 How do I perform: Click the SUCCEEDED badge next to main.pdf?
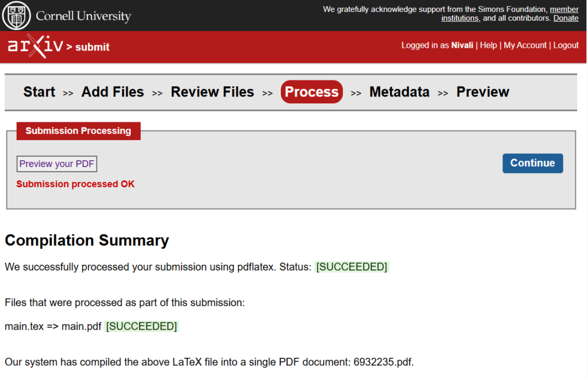[141, 326]
